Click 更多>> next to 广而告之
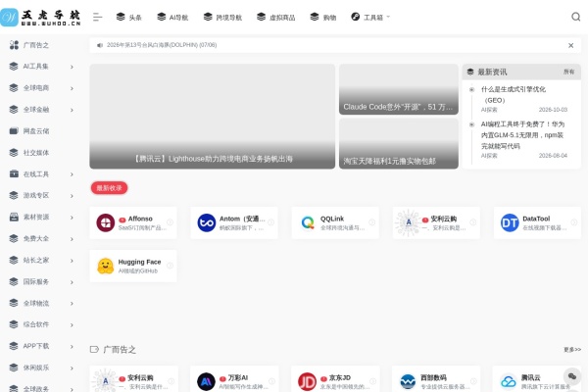588x392 pixels. (572, 350)
